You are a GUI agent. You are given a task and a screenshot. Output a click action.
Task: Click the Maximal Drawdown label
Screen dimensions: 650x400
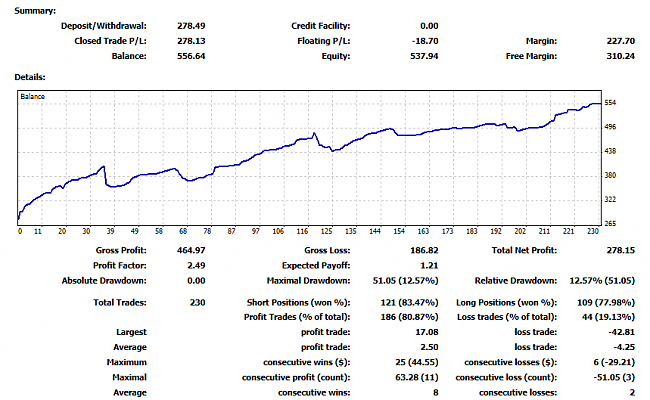click(308, 281)
